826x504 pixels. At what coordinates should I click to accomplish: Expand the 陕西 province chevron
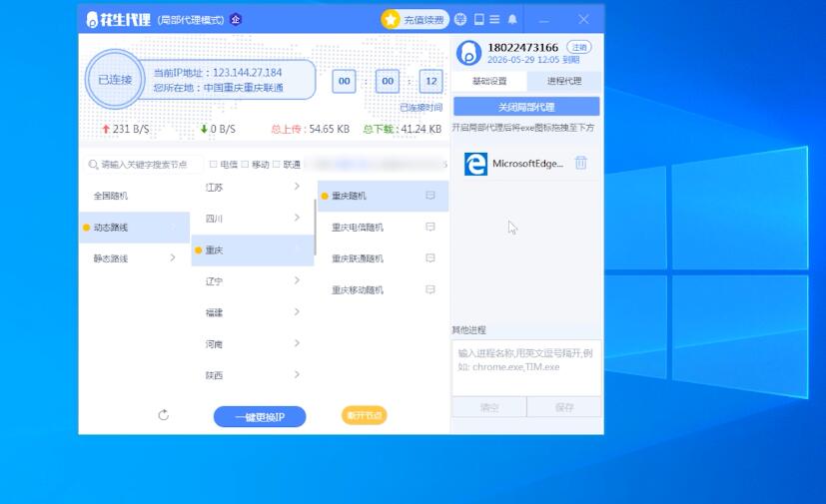pos(297,374)
